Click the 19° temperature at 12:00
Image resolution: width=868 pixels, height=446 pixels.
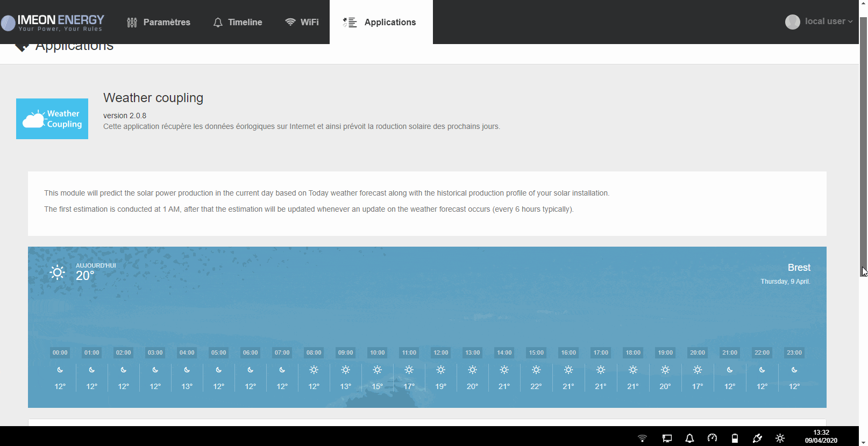click(441, 386)
